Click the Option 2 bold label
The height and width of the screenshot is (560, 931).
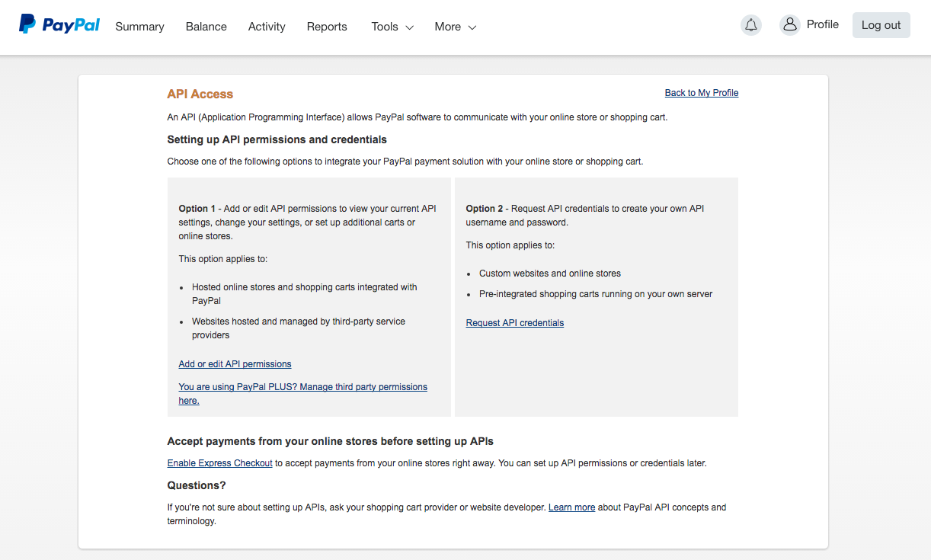(x=485, y=209)
